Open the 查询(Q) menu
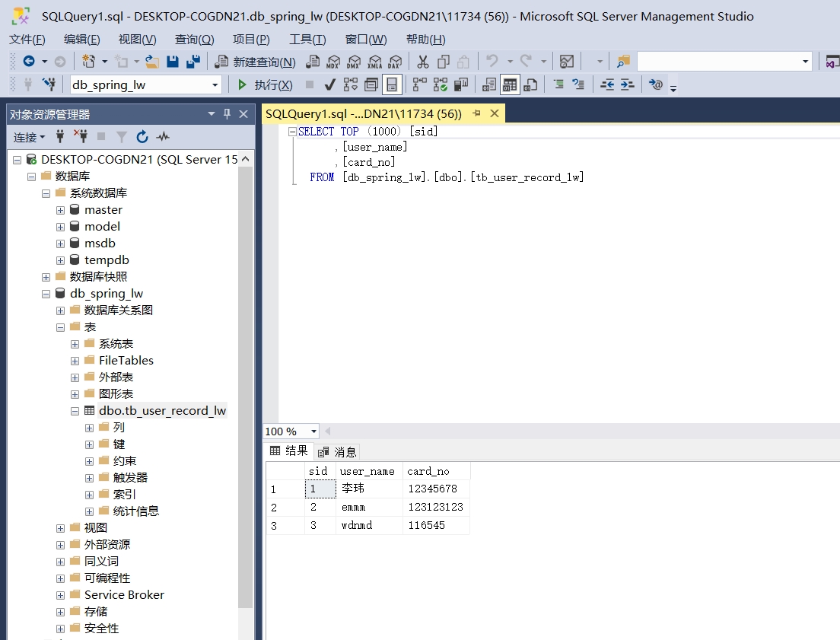Screen dimensions: 840x640 [195, 39]
